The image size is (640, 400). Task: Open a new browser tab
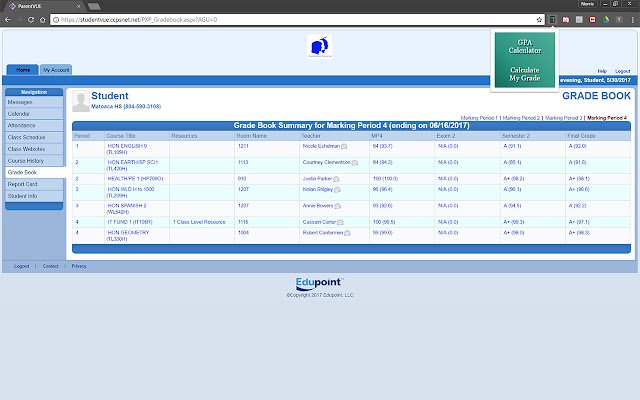coord(94,6)
